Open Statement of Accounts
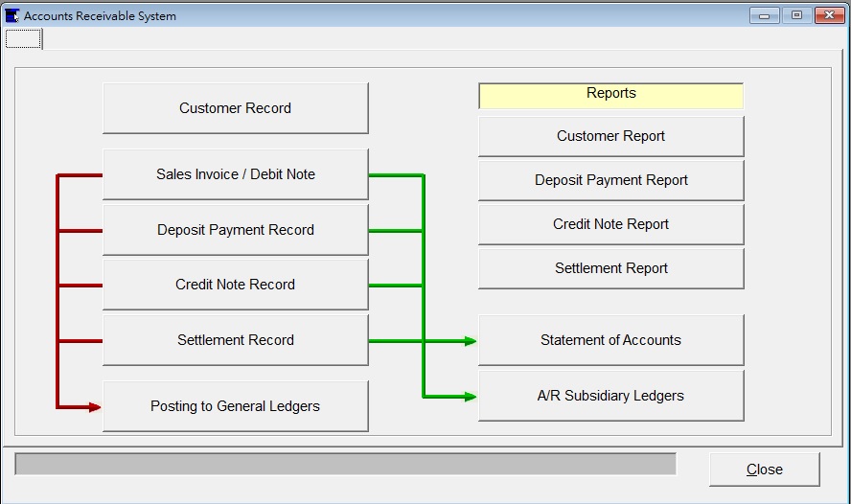This screenshot has width=851, height=504. (x=611, y=340)
